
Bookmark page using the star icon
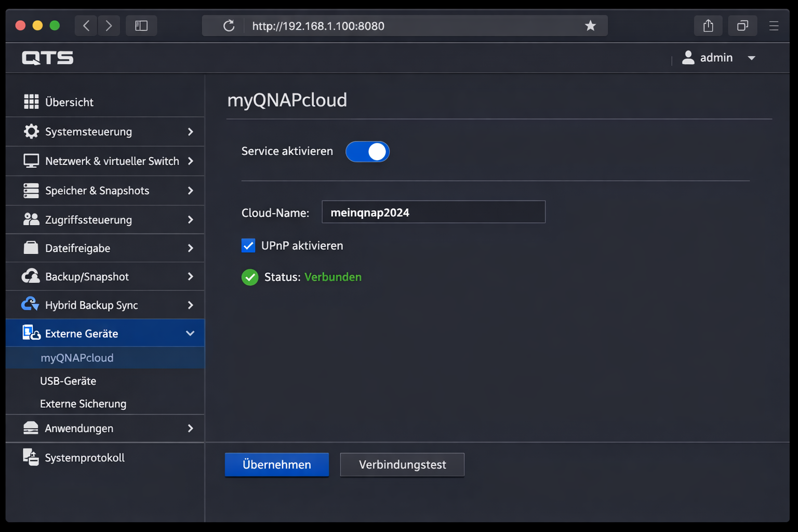coord(590,25)
